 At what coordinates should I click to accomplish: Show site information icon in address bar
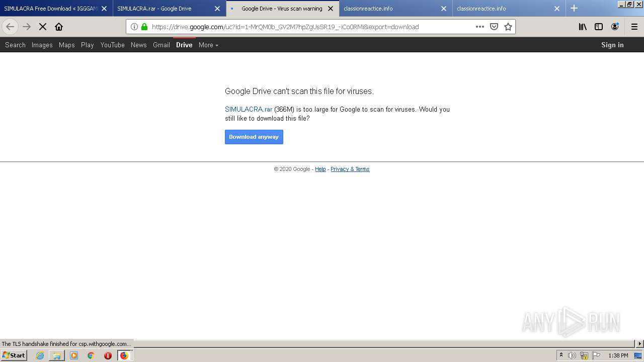pyautogui.click(x=134, y=27)
